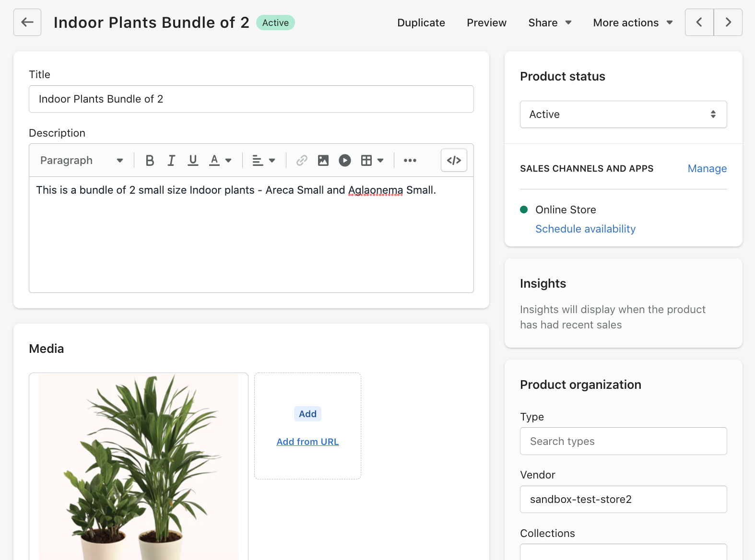Open text color picker in editor toolbar
The image size is (755, 560).
click(x=220, y=161)
